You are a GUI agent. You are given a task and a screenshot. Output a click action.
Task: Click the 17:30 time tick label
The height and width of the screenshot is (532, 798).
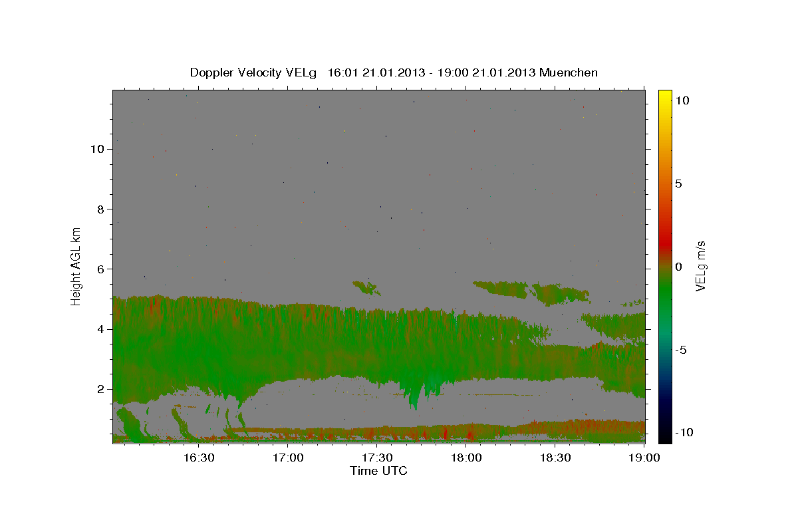tap(377, 458)
